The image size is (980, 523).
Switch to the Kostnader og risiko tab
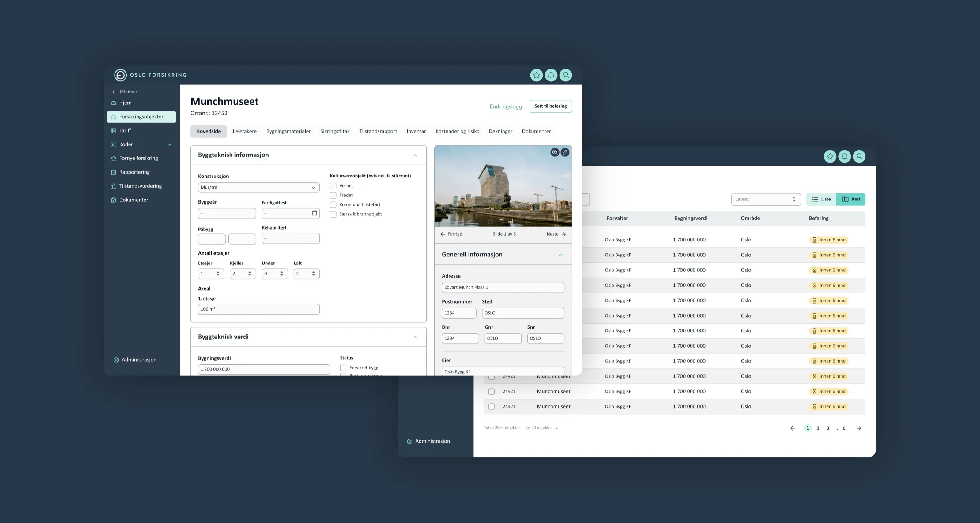(457, 132)
